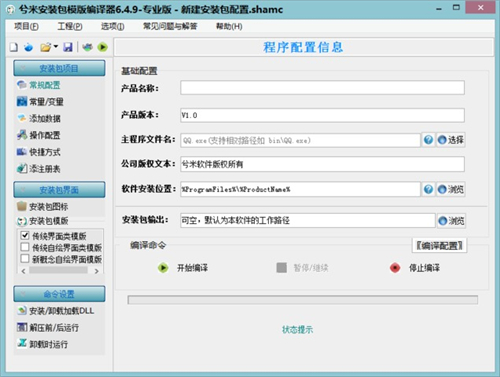The width and height of the screenshot is (500, 377).
Task: Open 常量/变量 in sidebar
Action: (46, 102)
